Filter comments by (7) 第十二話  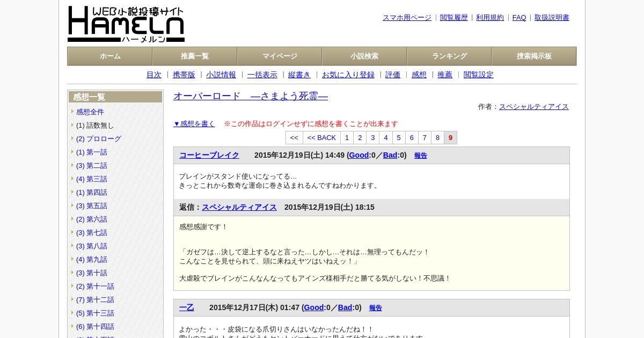[x=95, y=300]
